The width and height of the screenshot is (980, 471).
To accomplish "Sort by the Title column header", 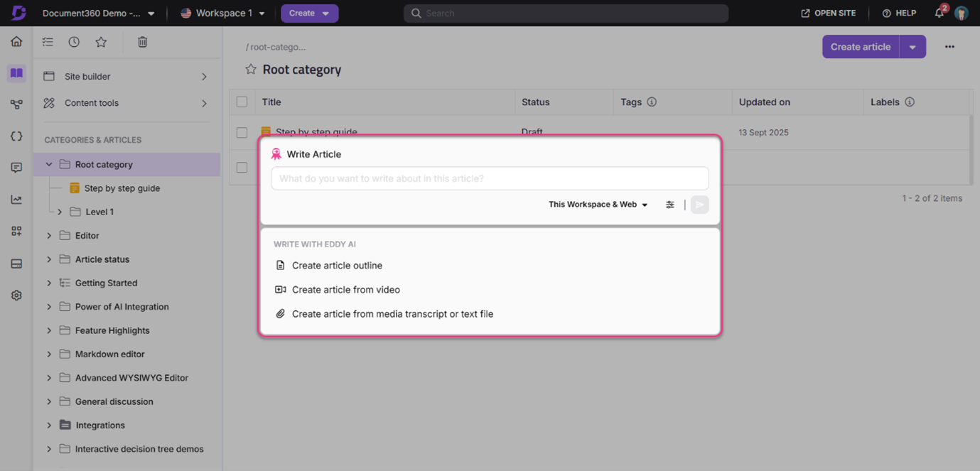I will pyautogui.click(x=271, y=102).
